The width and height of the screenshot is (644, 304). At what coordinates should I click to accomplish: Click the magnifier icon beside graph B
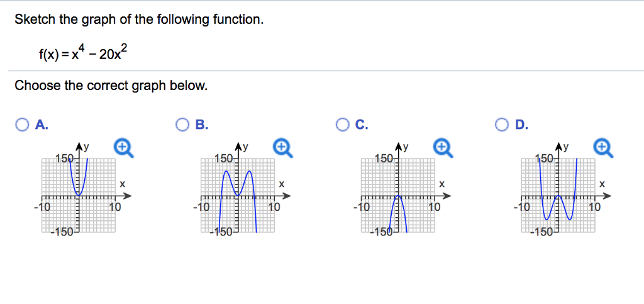[284, 149]
